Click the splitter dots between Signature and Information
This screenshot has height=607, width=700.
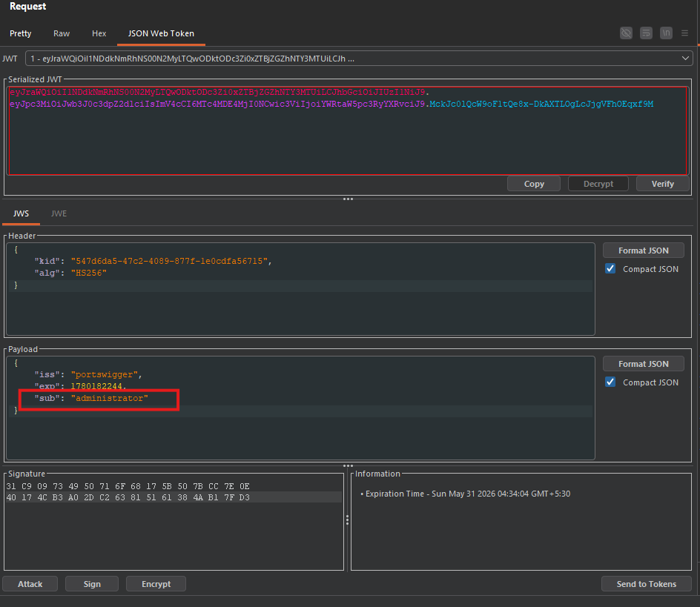click(x=347, y=520)
